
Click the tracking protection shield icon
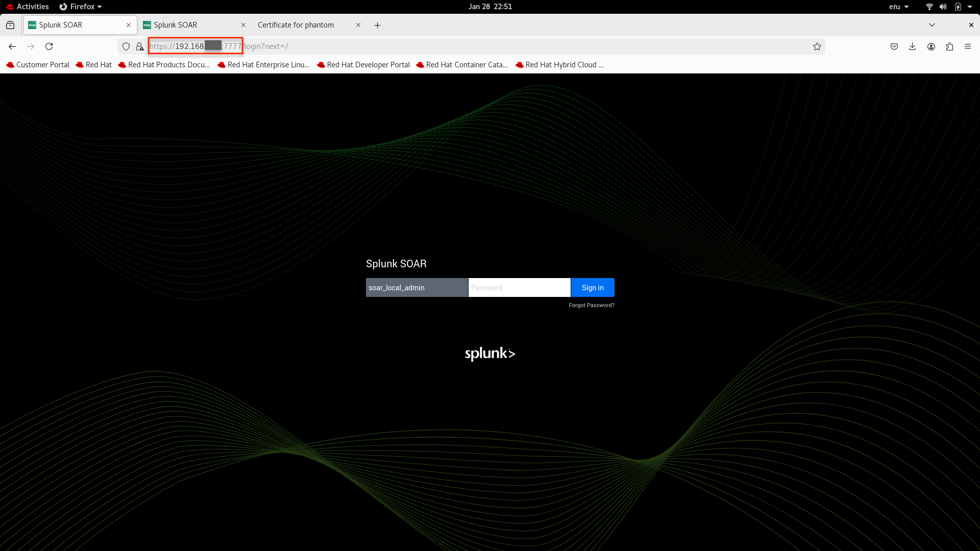(x=126, y=46)
